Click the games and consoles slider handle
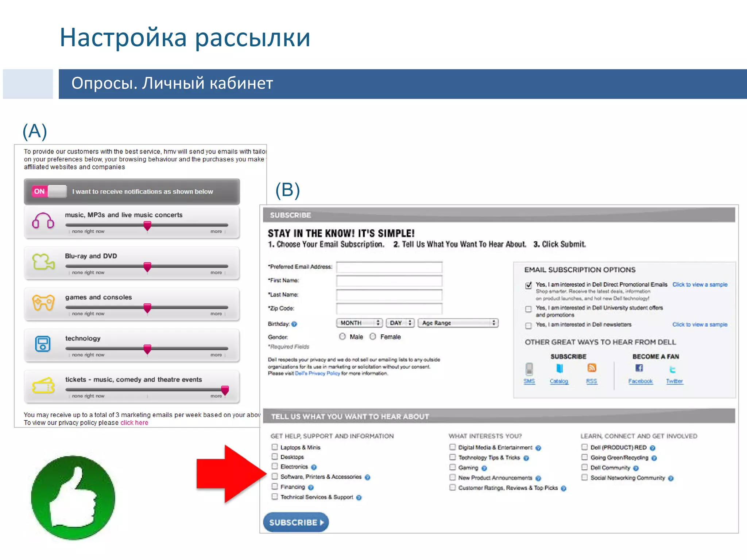Screen dimensions: 747x560 click(147, 308)
